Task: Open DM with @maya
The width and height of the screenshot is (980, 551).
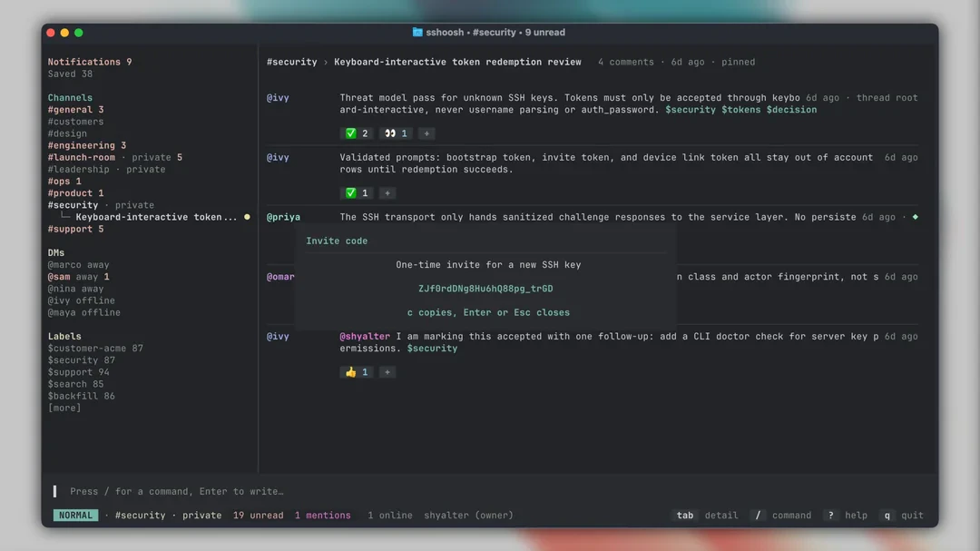Action: click(84, 312)
